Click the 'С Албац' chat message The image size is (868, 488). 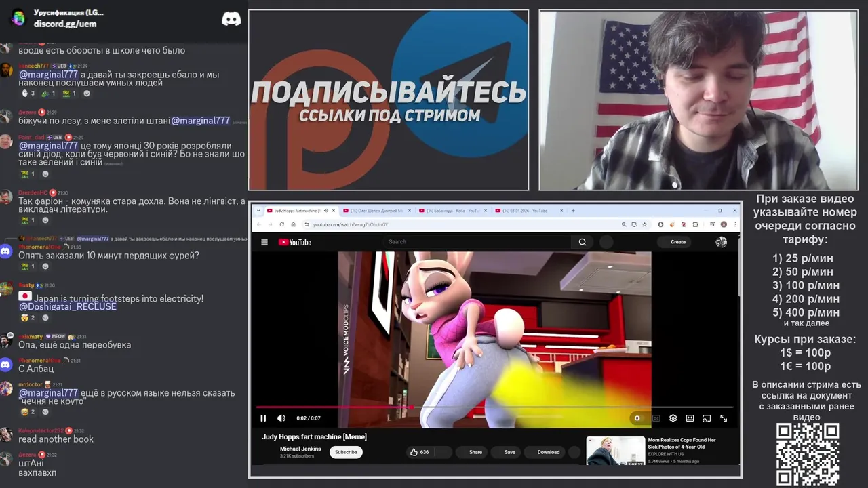tap(36, 369)
